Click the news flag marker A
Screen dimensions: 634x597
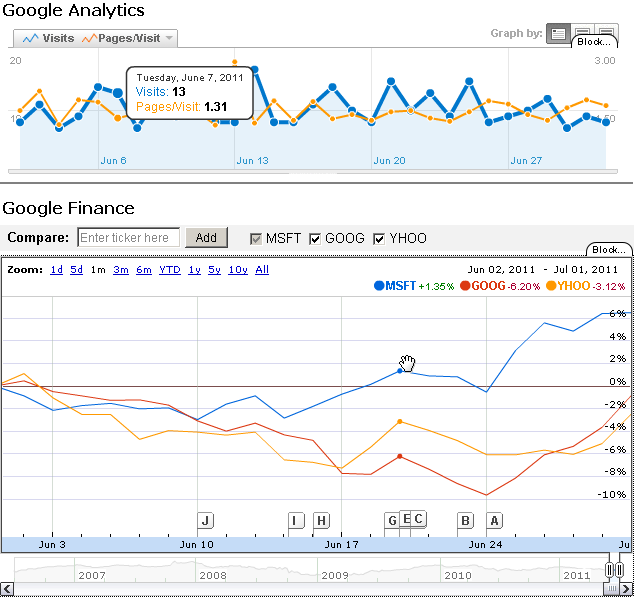click(x=494, y=520)
